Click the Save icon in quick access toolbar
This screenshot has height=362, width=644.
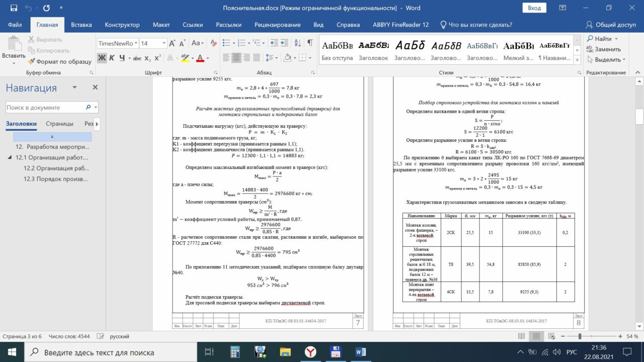(14, 8)
